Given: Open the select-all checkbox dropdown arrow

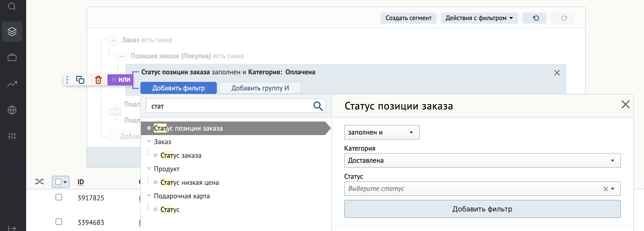Looking at the screenshot, I should click(65, 182).
